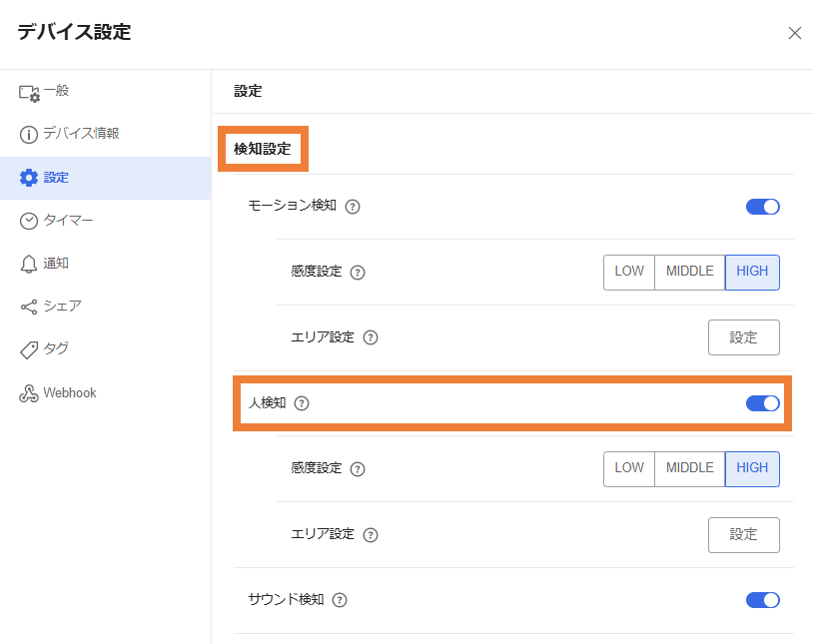Open help icon next to 人検知
Screen dimensions: 813x644
pyautogui.click(x=302, y=403)
